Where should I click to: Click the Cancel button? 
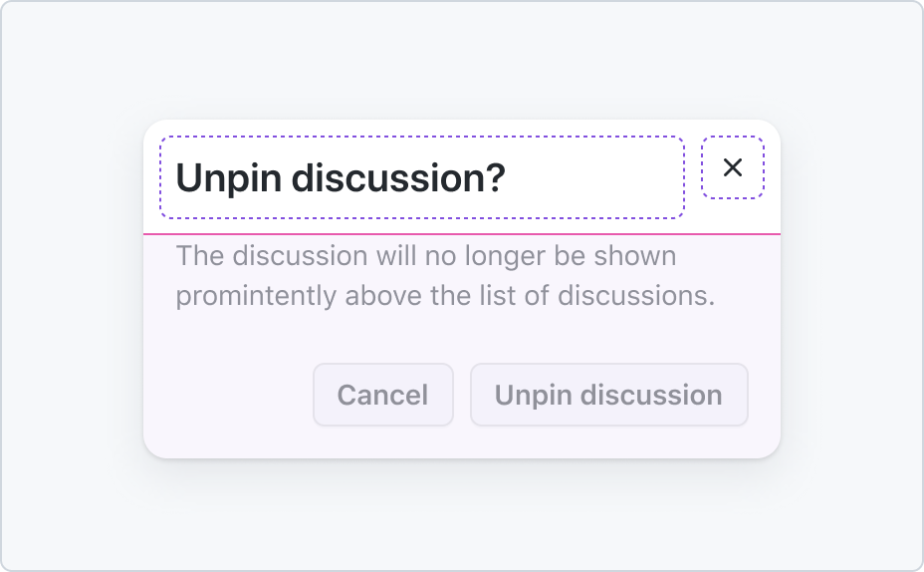pyautogui.click(x=383, y=395)
